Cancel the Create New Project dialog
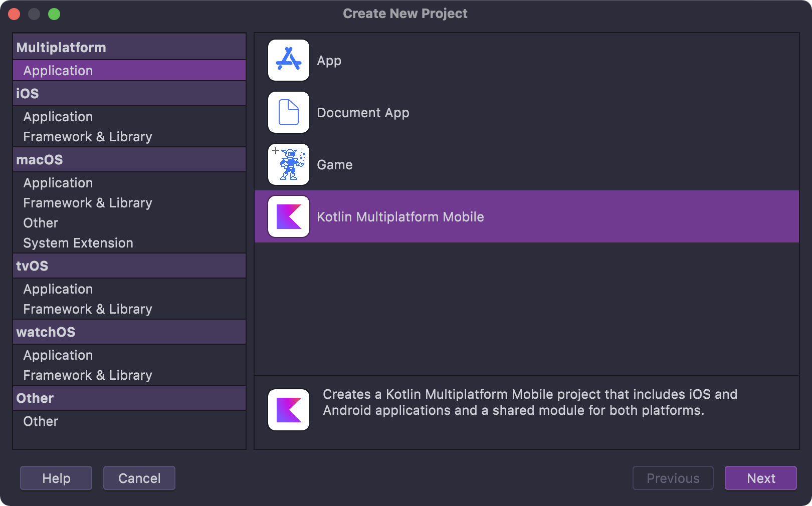 tap(139, 478)
